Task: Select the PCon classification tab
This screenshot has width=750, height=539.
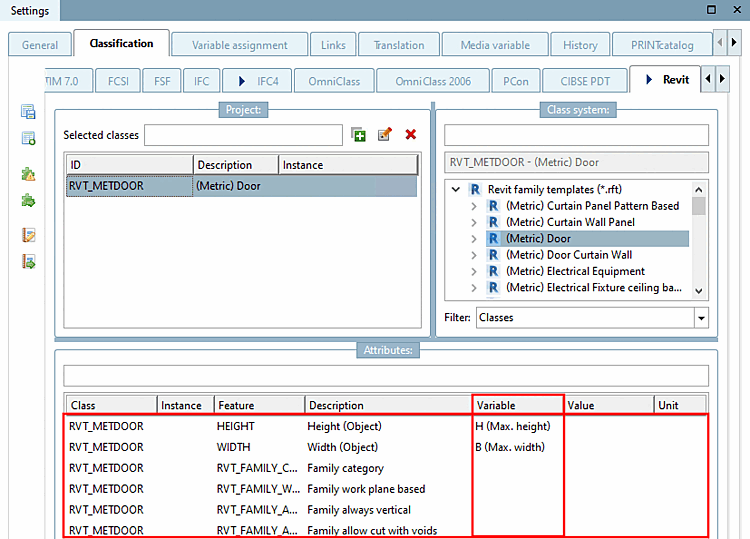Action: (518, 80)
